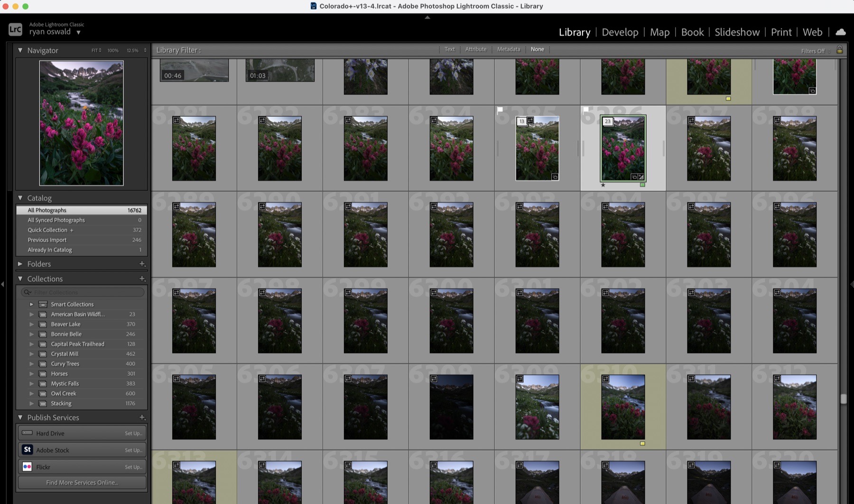
Task: Switch to the Map module
Action: pyautogui.click(x=659, y=32)
